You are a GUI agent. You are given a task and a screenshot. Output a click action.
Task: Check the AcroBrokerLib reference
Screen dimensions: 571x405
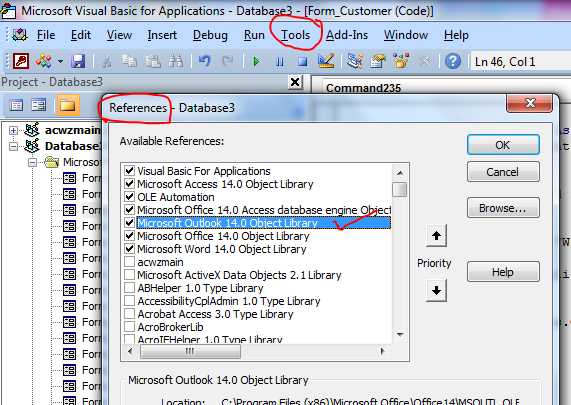tap(129, 327)
